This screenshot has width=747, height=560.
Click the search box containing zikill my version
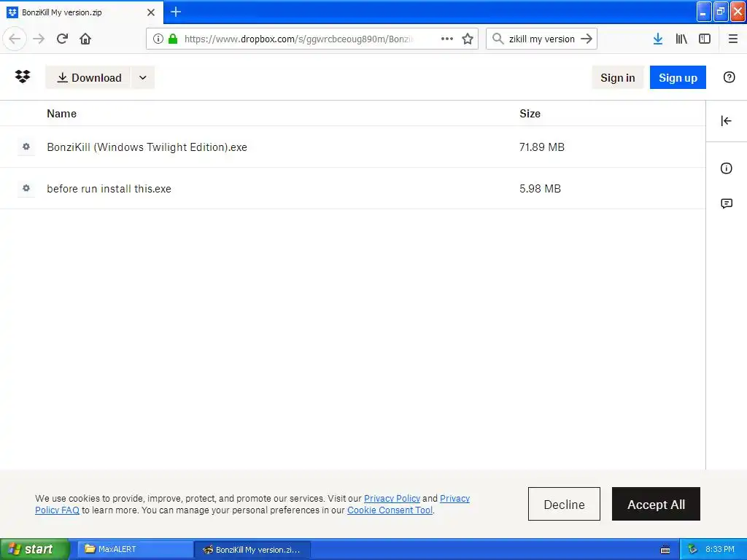point(542,39)
